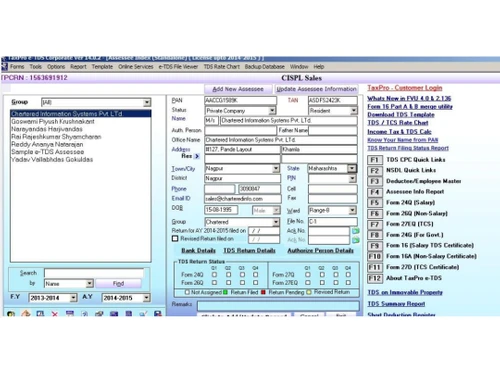Click the red X delete icon in bottom toolbar
Image resolution: width=500 pixels, height=375 pixels.
tap(55, 314)
